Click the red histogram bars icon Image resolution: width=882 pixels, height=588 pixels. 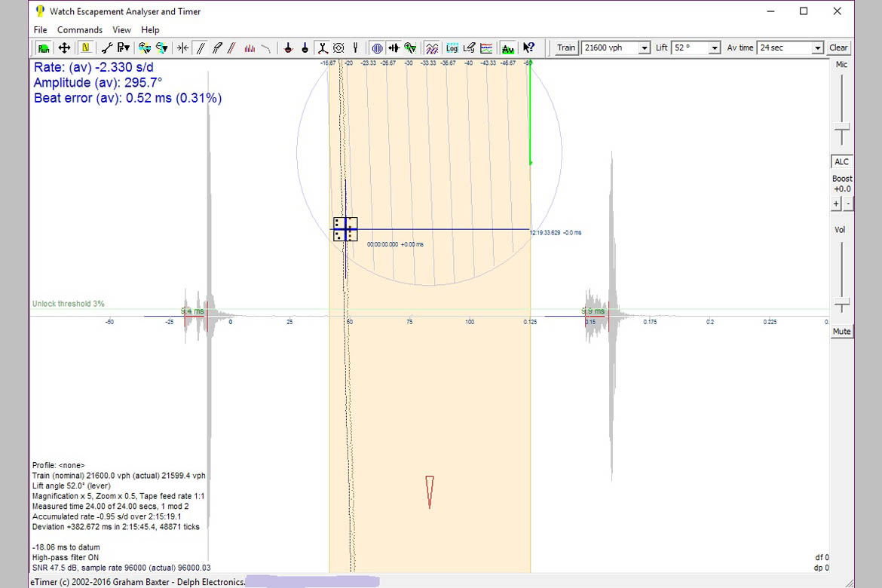pos(249,48)
